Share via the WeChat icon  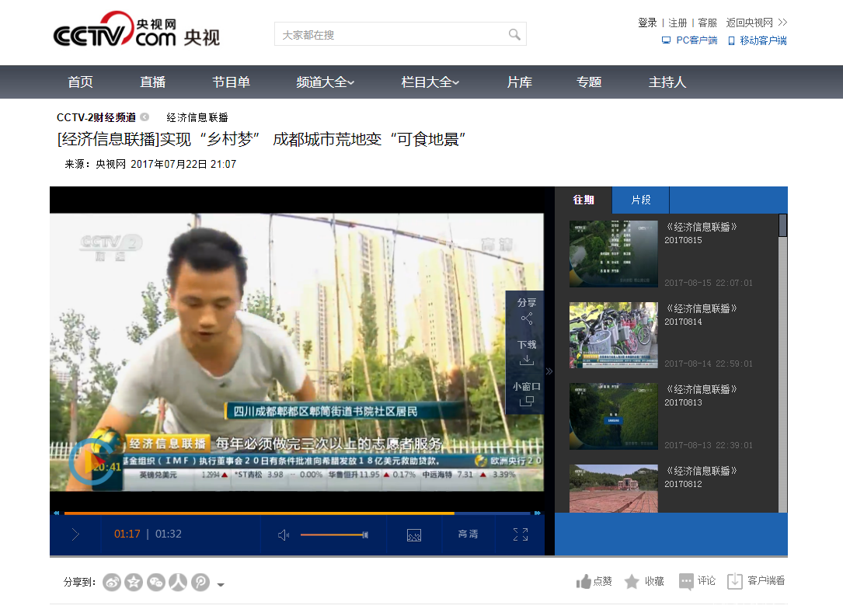[156, 582]
